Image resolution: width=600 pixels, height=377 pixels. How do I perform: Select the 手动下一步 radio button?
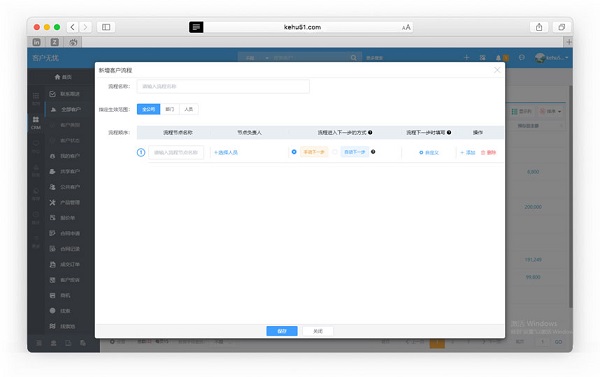point(294,152)
